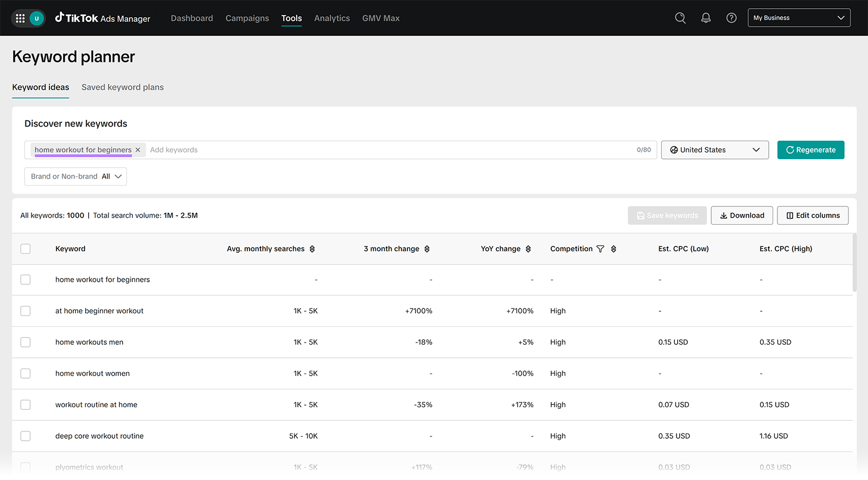
Task: Click keyword 'workout routine at home'
Action: click(96, 405)
